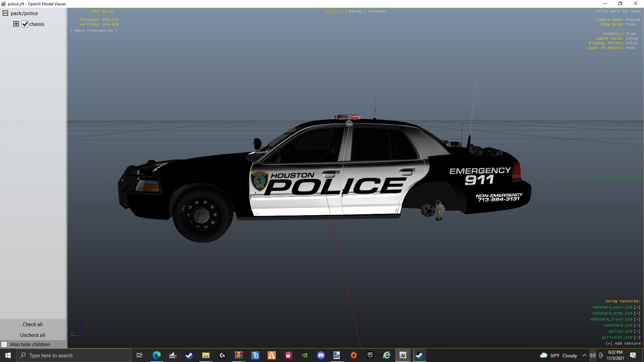Click the Uncheck all button
The height and width of the screenshot is (362, 644).
(33, 335)
